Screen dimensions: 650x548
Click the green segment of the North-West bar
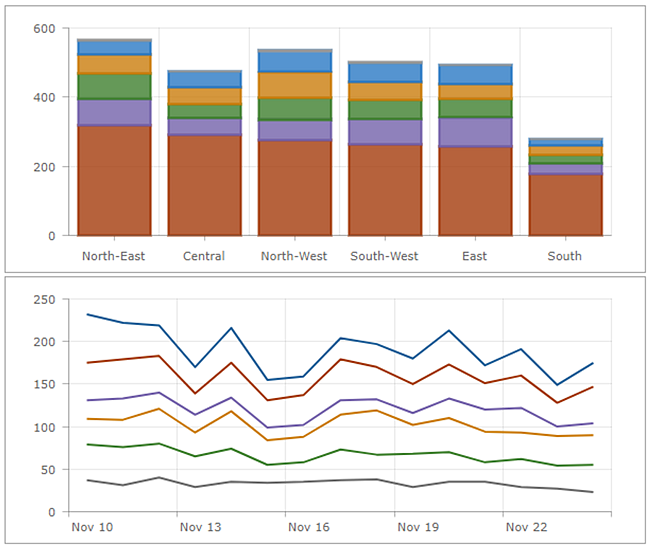coord(294,109)
